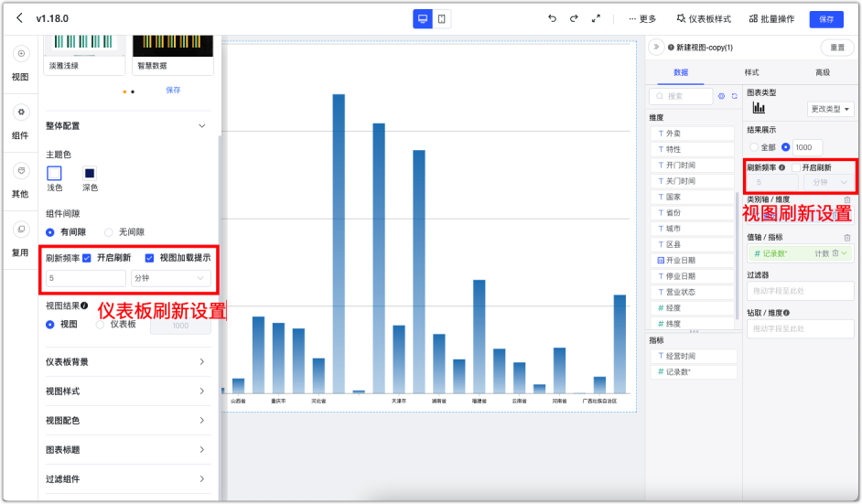This screenshot has height=504, width=862.
Task: Toggle the 视图加载提示 checkbox
Action: click(x=149, y=258)
